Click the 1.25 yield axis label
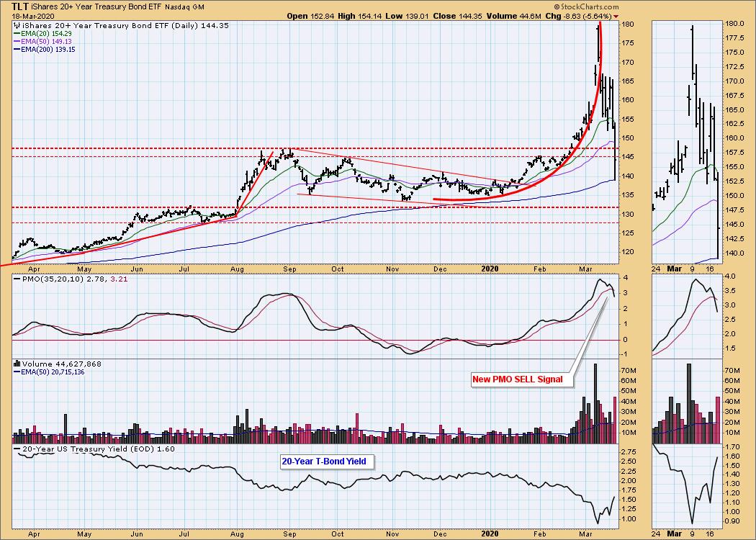The width and height of the screenshot is (756, 540). tap(629, 509)
